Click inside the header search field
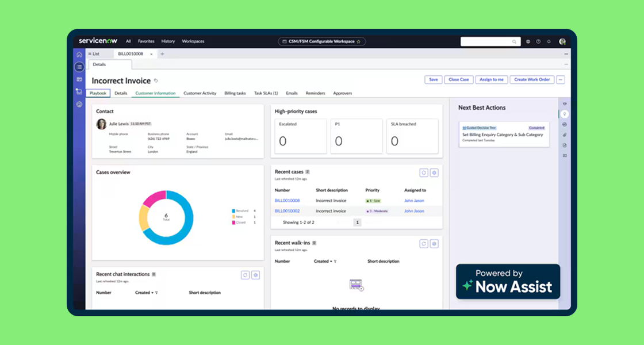The image size is (644, 345). pos(483,41)
